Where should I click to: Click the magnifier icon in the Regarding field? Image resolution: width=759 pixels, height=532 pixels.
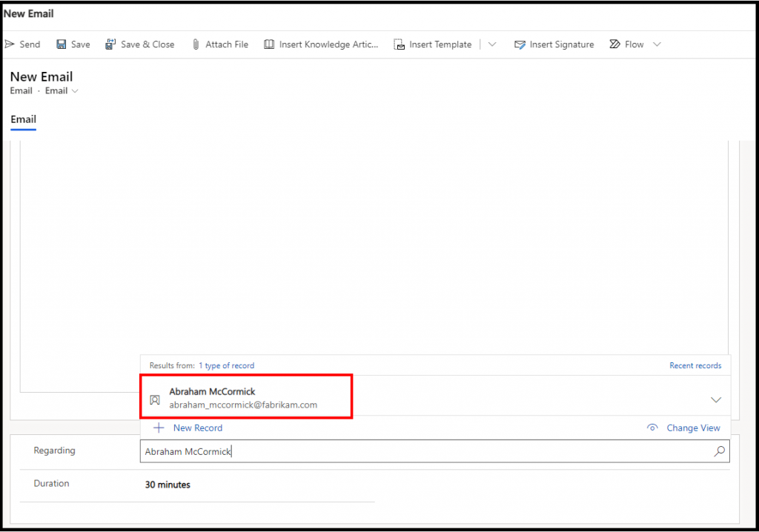coord(720,451)
